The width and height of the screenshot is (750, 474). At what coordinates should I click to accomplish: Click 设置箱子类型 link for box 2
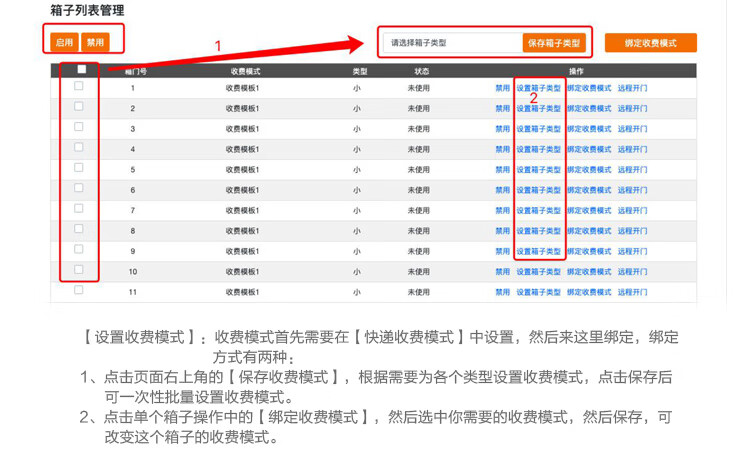point(539,108)
